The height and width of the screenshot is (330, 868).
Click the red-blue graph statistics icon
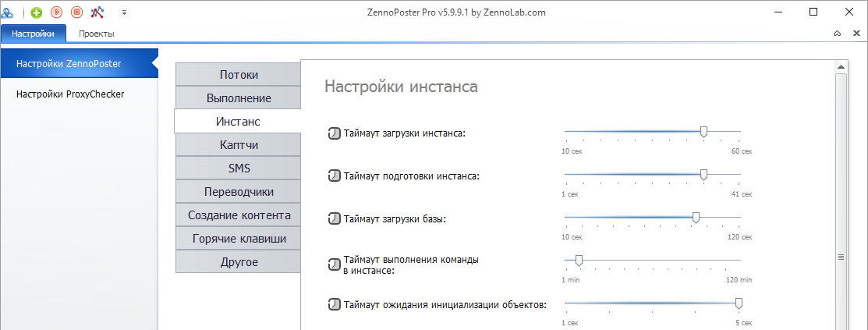97,12
